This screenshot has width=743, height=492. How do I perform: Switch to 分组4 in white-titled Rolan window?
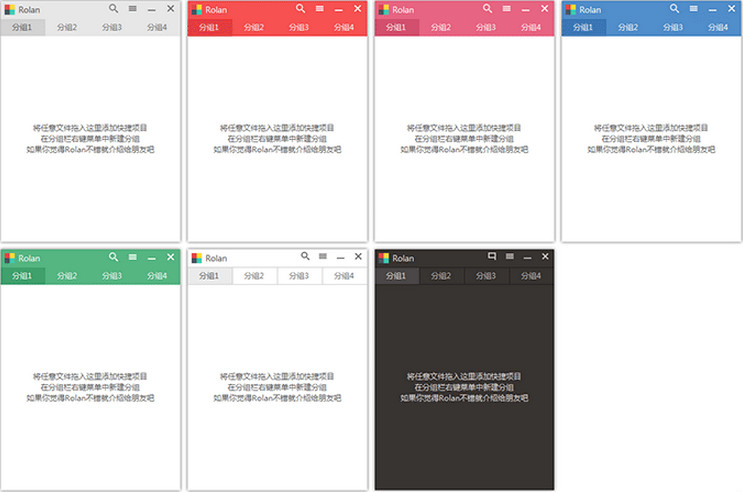pyautogui.click(x=344, y=276)
